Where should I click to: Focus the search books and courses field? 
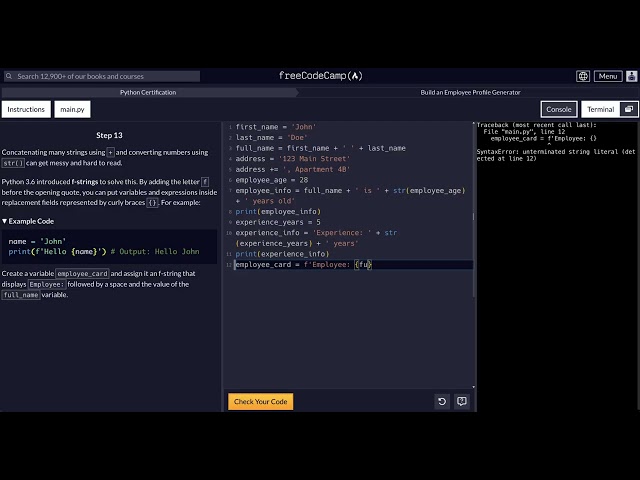coord(102,76)
